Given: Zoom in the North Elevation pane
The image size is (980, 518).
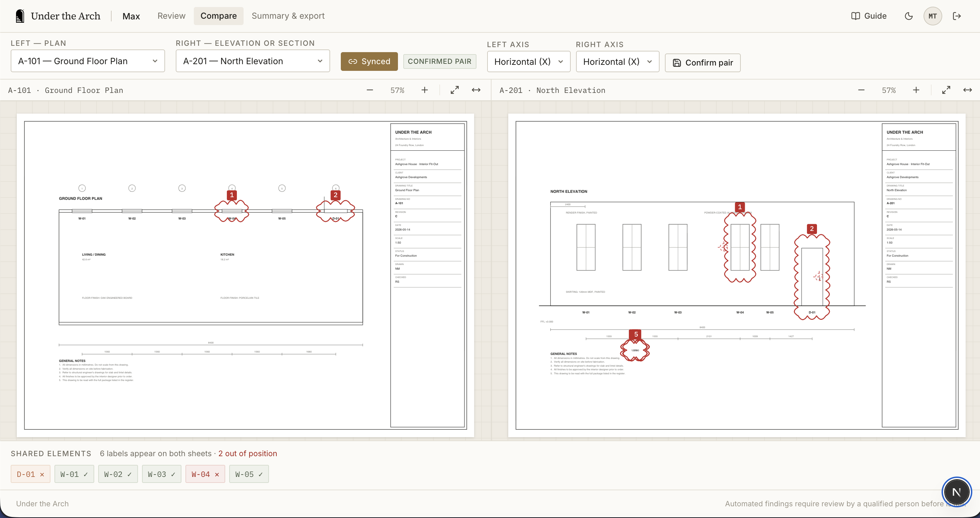Looking at the screenshot, I should (916, 90).
